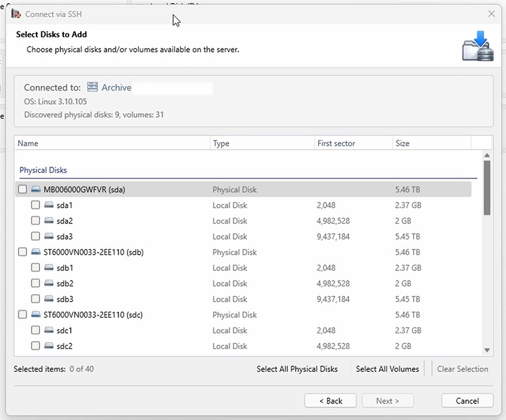The image size is (506, 420).
Task: Click the sda2 partition drive icon
Action: pyautogui.click(x=49, y=220)
